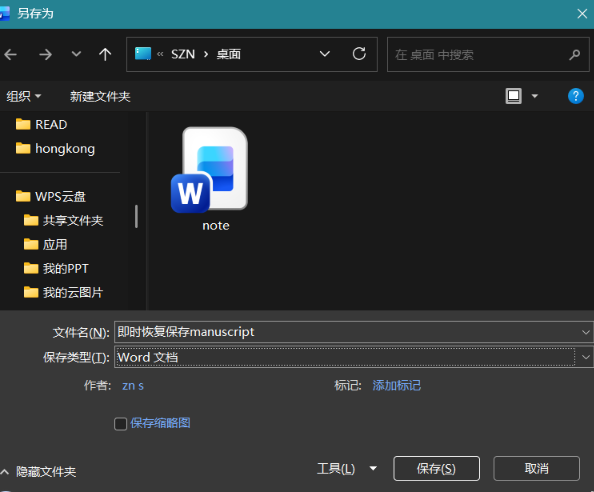Click the 保存(S) button

436,469
